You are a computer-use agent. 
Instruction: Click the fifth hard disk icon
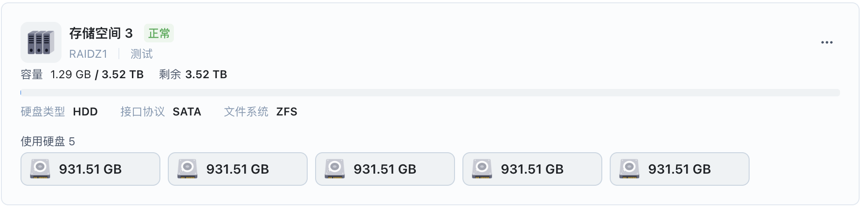[629, 169]
